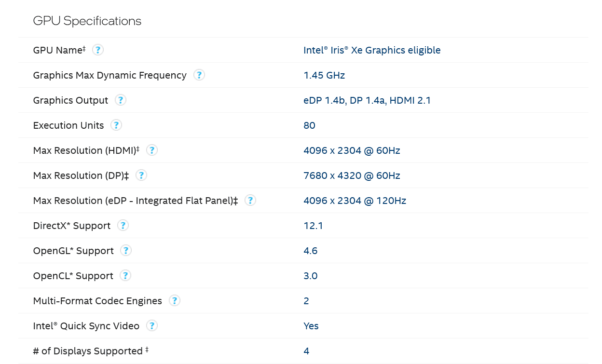Select the 1.45 GHz frequency value

click(x=324, y=75)
